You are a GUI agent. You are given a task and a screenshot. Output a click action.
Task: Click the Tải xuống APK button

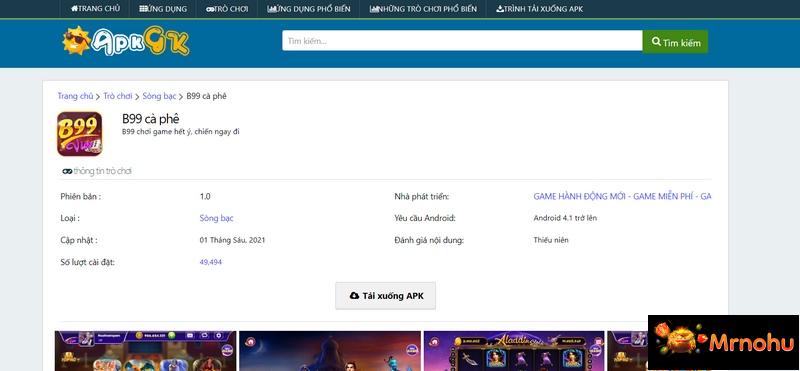[385, 296]
